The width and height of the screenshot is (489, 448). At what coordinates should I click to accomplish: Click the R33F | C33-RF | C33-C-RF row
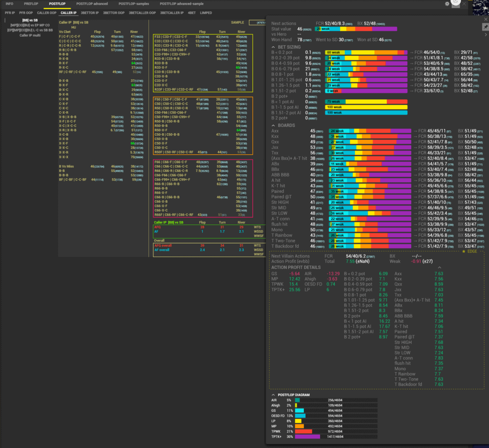tap(202, 89)
